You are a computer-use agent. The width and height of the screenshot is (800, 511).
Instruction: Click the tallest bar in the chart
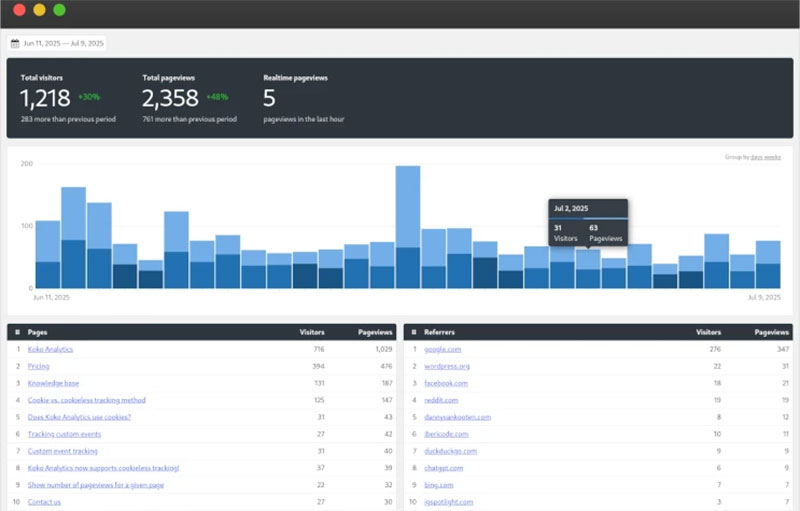click(x=408, y=227)
